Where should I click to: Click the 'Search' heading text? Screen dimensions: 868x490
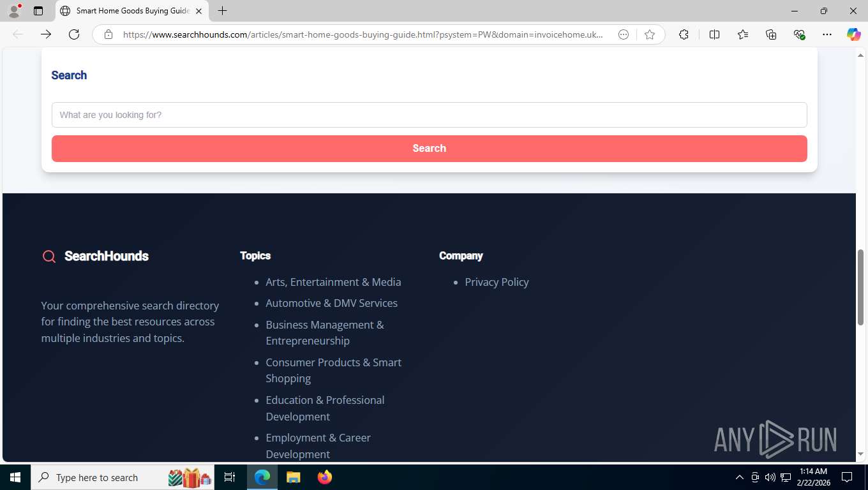click(69, 75)
